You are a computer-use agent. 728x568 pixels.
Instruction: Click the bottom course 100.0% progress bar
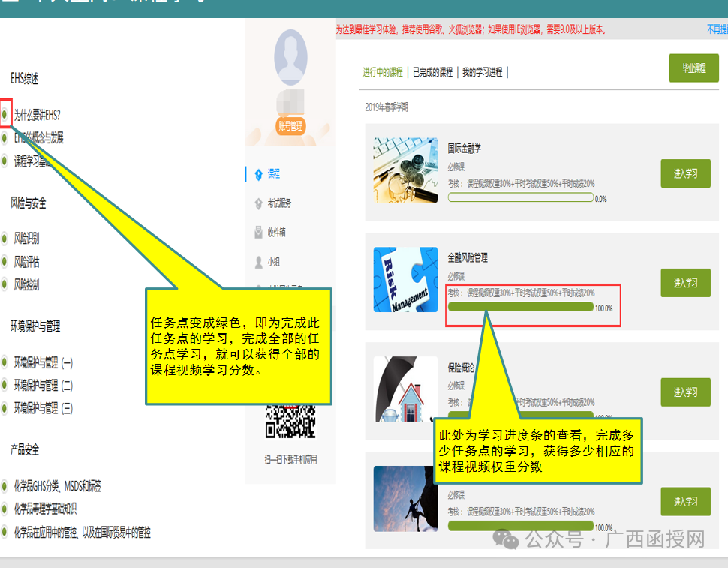pyautogui.click(x=520, y=526)
